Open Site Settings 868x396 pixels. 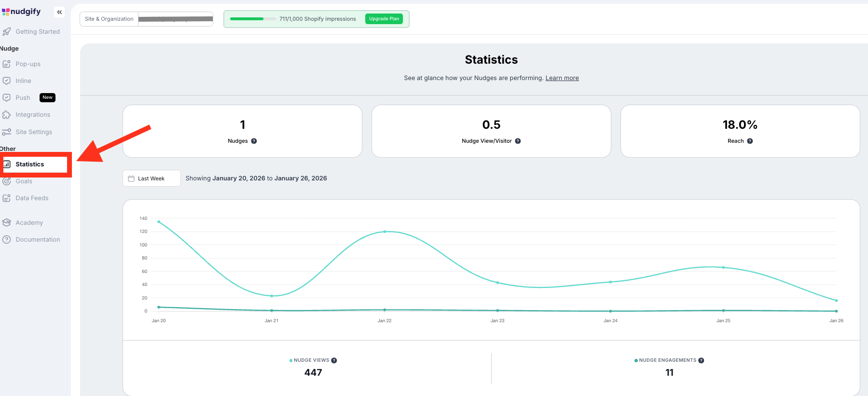click(x=34, y=132)
